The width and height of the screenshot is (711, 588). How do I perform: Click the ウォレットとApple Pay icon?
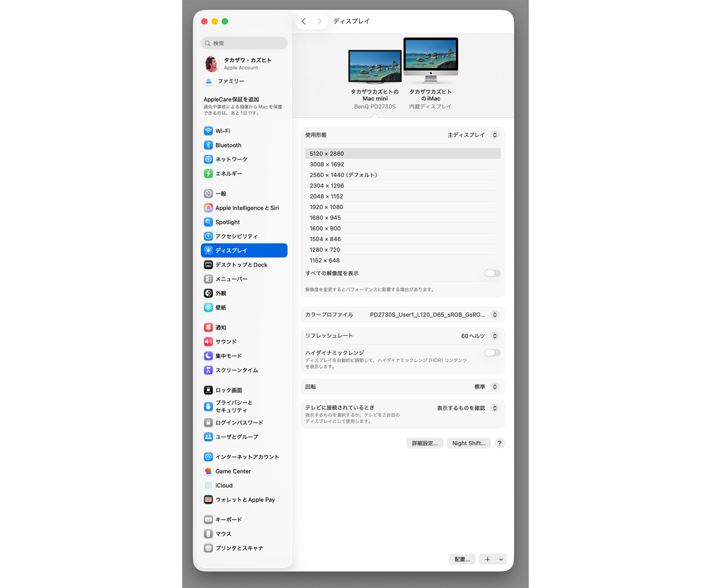(x=208, y=500)
